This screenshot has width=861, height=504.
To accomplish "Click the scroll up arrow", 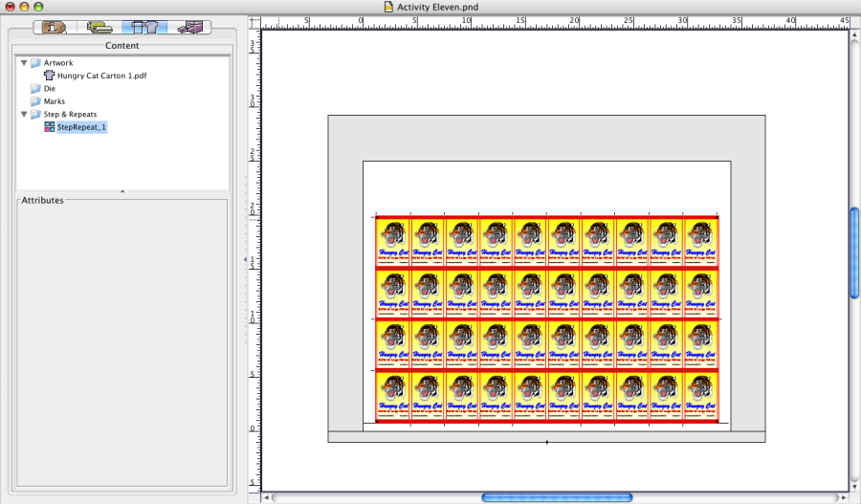I will pos(854,35).
